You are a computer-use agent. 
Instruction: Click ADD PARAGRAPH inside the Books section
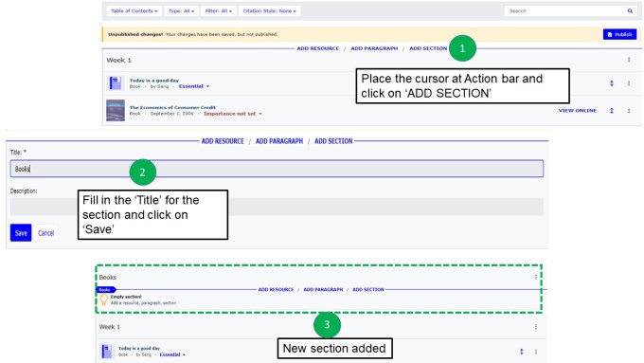(323, 290)
